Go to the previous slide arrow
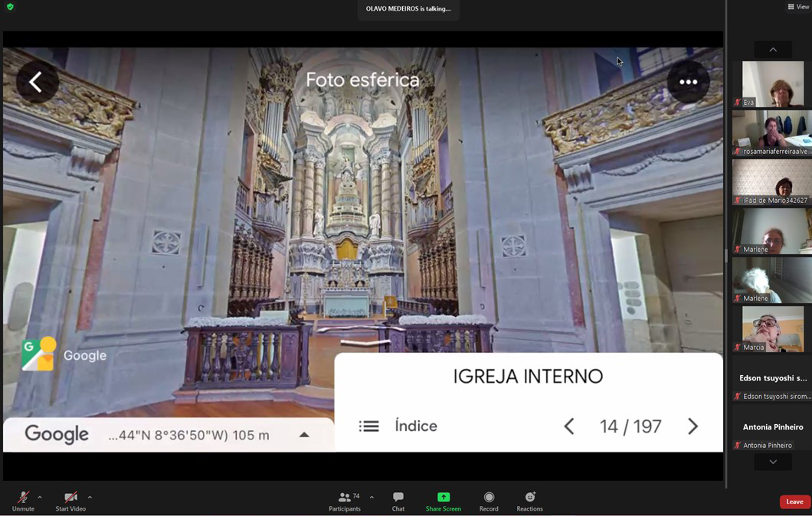Screen dimensions: 812x516 (x=569, y=426)
